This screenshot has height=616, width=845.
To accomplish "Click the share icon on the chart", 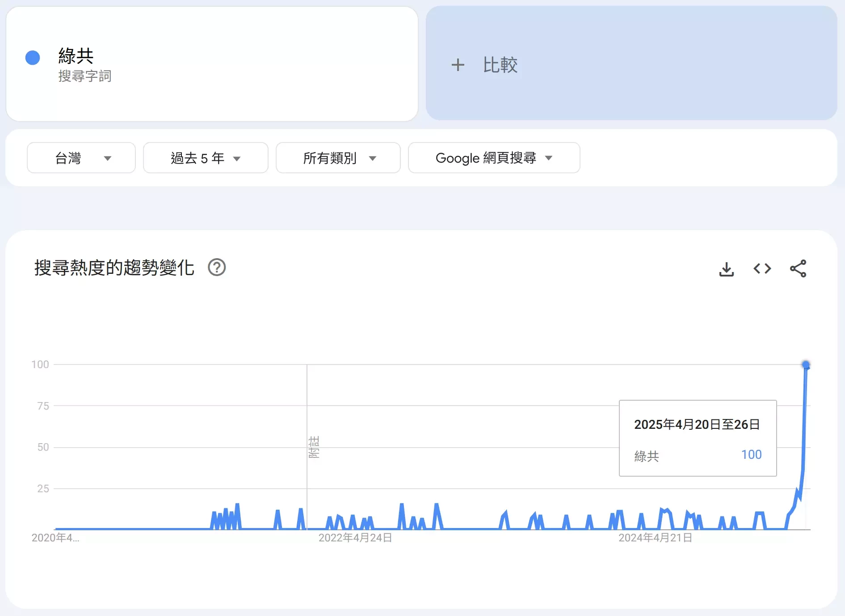I will (x=798, y=269).
